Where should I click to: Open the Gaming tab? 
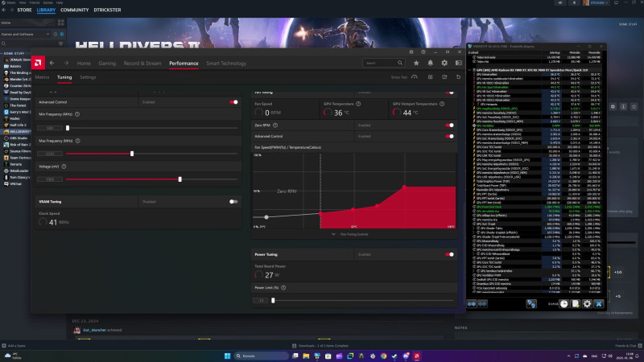pos(107,64)
